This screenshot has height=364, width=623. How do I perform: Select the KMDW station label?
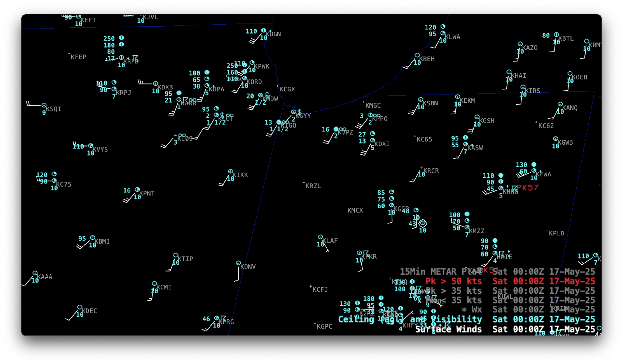pos(270,99)
